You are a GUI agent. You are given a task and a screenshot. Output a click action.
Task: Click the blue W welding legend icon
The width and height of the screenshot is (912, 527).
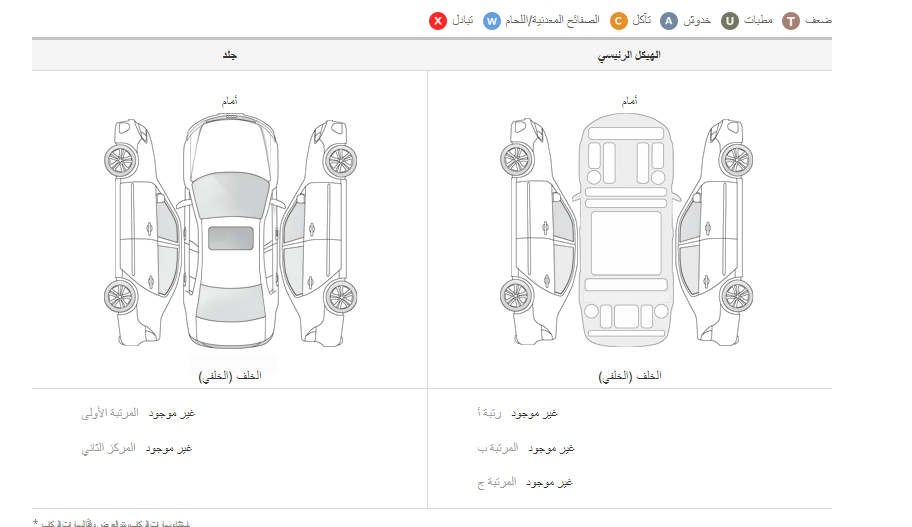pyautogui.click(x=492, y=21)
